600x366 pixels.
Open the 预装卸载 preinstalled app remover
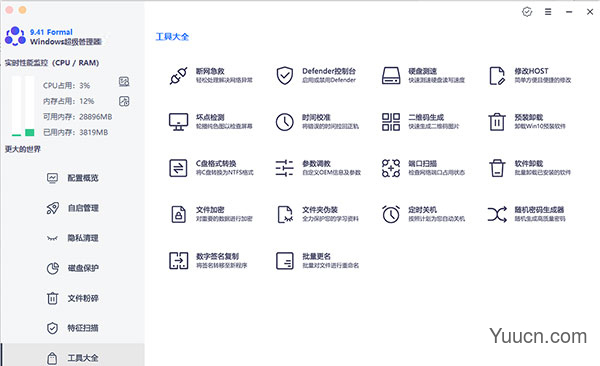[527, 122]
